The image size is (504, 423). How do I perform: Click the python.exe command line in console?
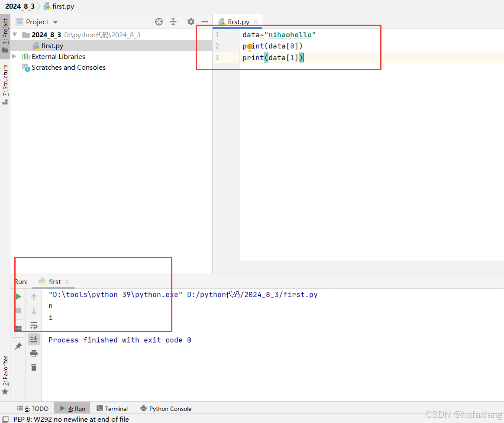(183, 295)
